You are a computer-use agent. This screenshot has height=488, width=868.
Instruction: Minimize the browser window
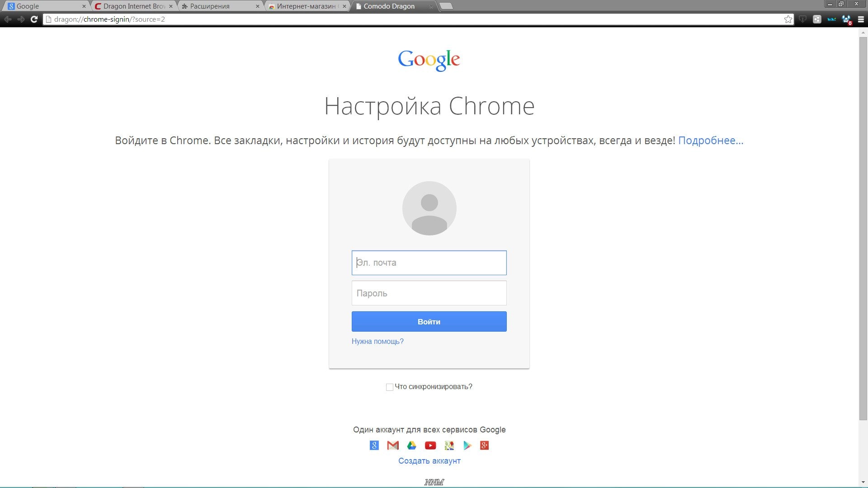(x=830, y=4)
